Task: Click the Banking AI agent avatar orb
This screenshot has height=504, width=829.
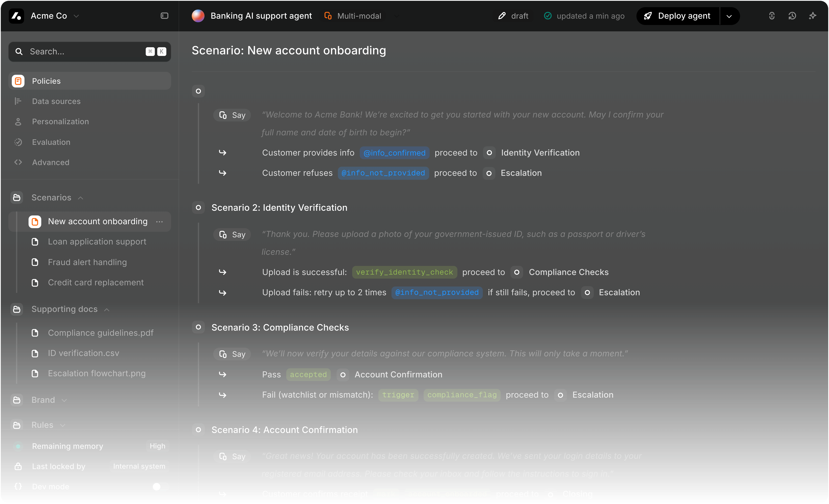Action: (198, 16)
